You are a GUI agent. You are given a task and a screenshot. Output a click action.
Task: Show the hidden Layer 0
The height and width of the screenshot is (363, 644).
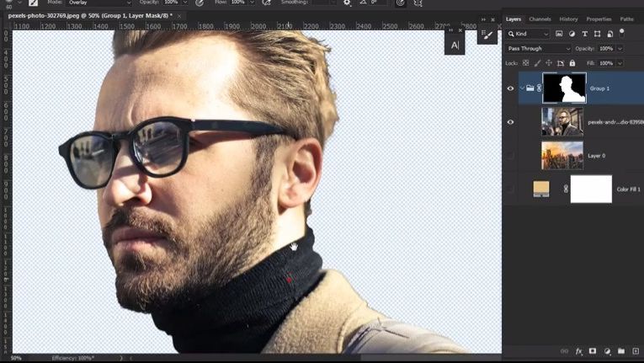coord(510,156)
